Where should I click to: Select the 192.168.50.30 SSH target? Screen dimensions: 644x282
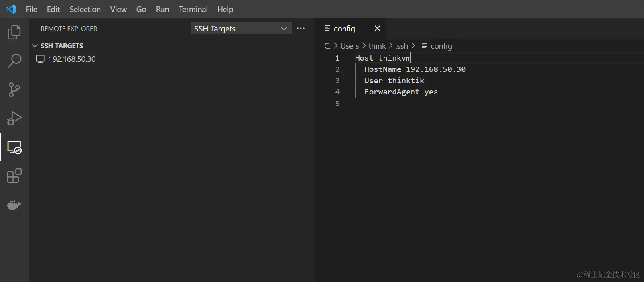click(x=72, y=59)
